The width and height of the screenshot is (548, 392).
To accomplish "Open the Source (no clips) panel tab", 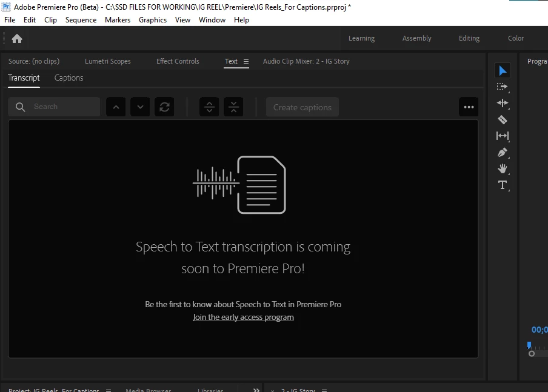I will click(34, 61).
